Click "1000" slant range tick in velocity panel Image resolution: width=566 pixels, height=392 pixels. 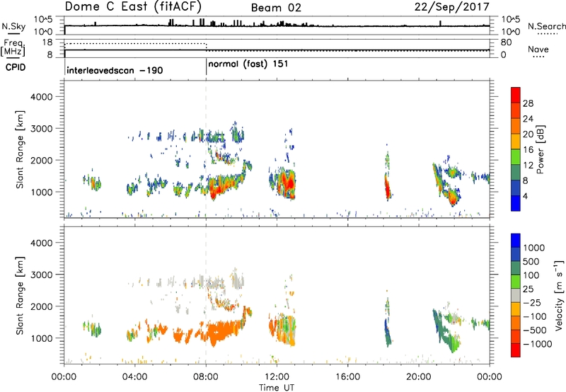(x=41, y=338)
